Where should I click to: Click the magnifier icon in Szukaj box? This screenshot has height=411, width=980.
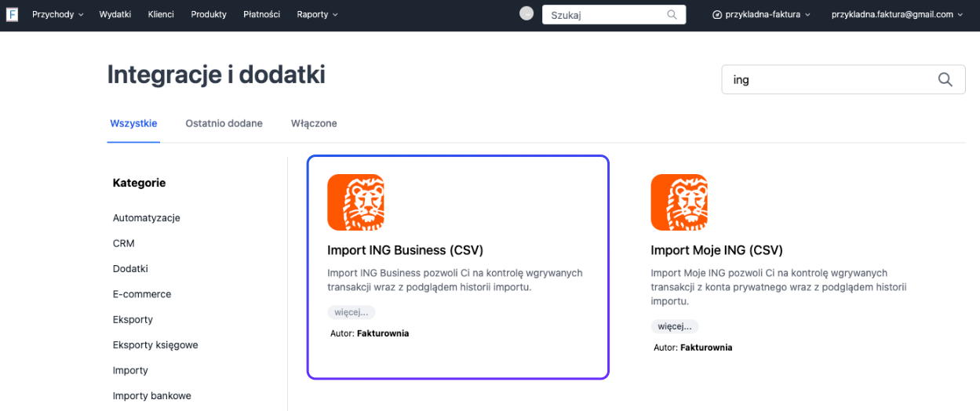pyautogui.click(x=672, y=14)
